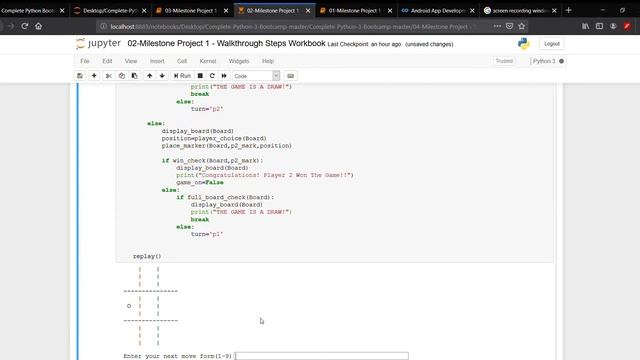Move the selected cell up arrow
This screenshot has width=640, height=360.
(149, 76)
